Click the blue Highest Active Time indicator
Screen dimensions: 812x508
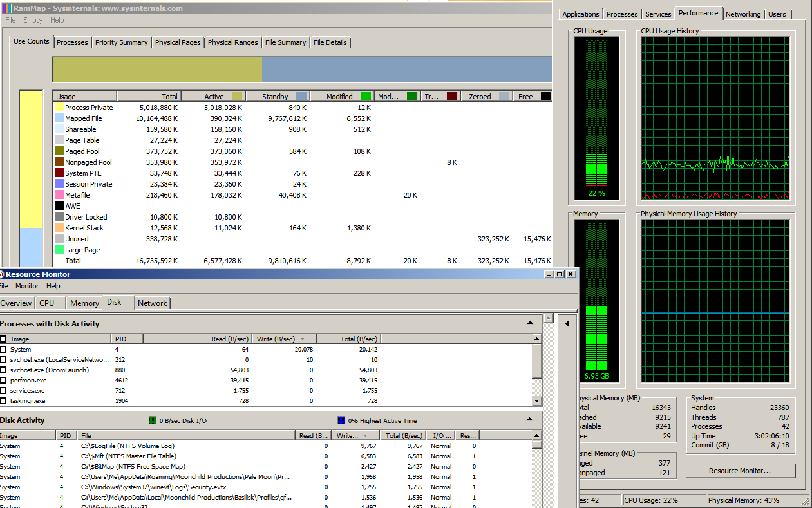tap(340, 419)
